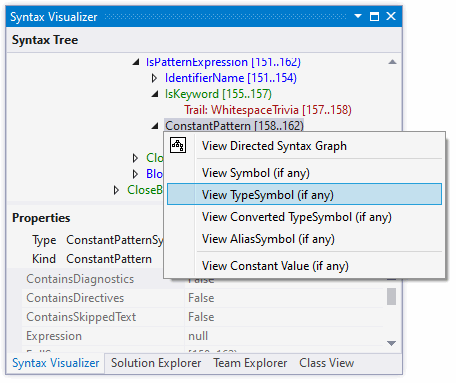Choose View Converted TypeSymbol (if any)
Image resolution: width=456 pixels, height=383 pixels.
coord(304,217)
